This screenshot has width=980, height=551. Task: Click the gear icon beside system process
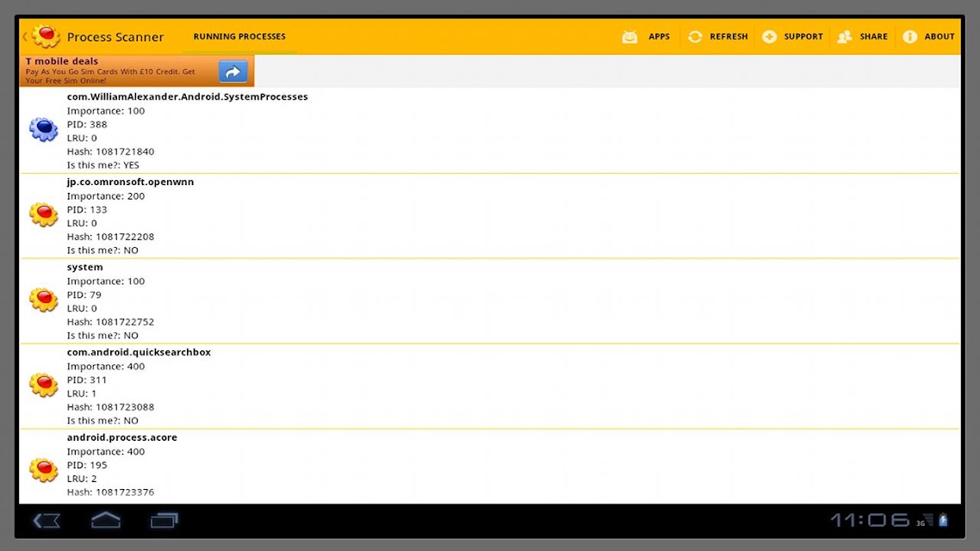(x=44, y=300)
